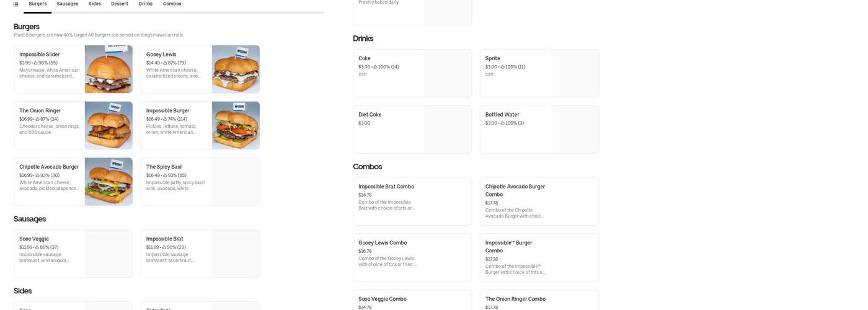This screenshot has height=310, width=868.
Task: Click the thumbs-up rating on Bottled Water
Action: 503,123
